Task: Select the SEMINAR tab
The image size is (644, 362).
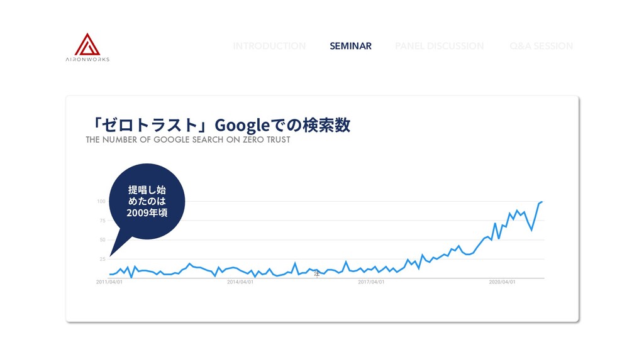Action: click(351, 46)
